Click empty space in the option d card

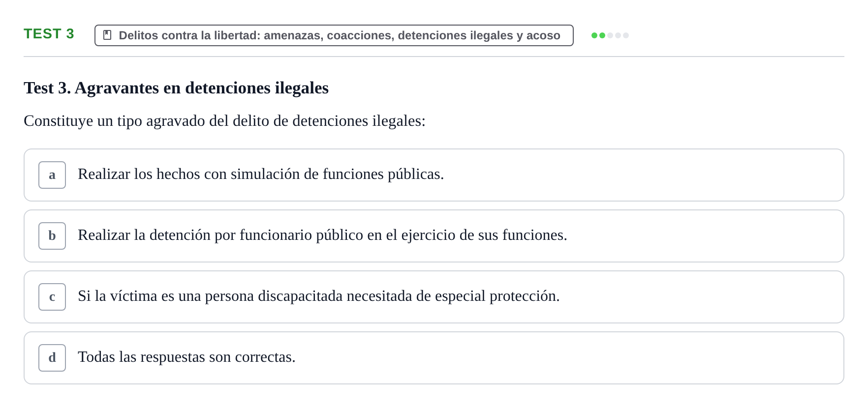[566, 358]
